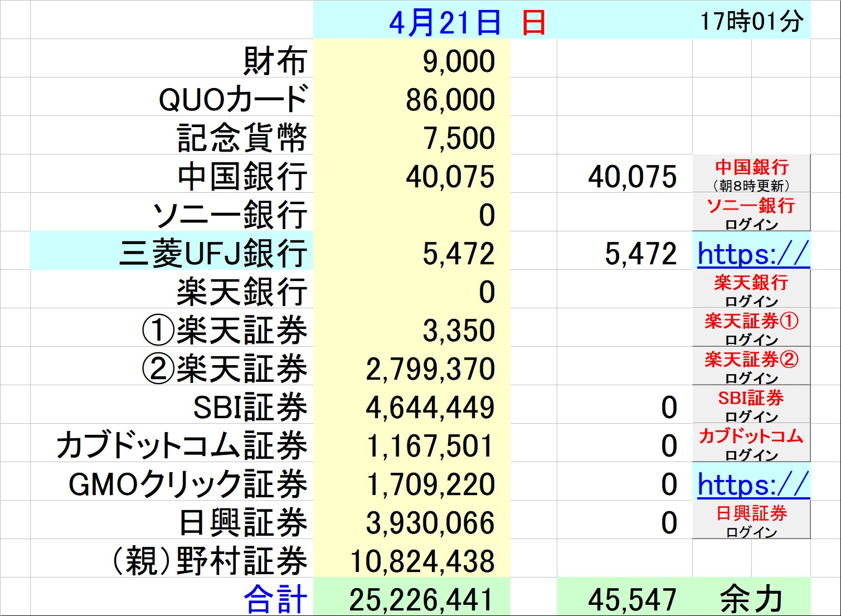Select the 財布 label cell

click(172, 58)
